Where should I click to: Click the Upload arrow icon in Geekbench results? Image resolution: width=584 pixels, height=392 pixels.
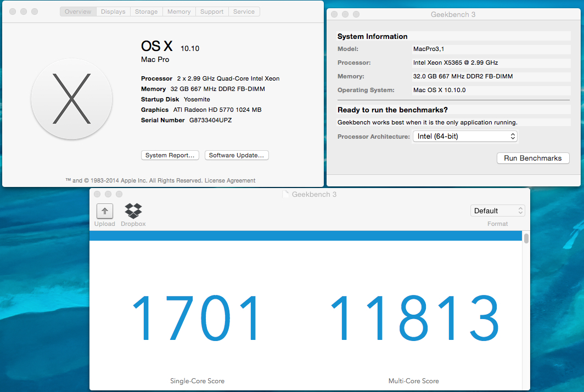[x=105, y=211]
